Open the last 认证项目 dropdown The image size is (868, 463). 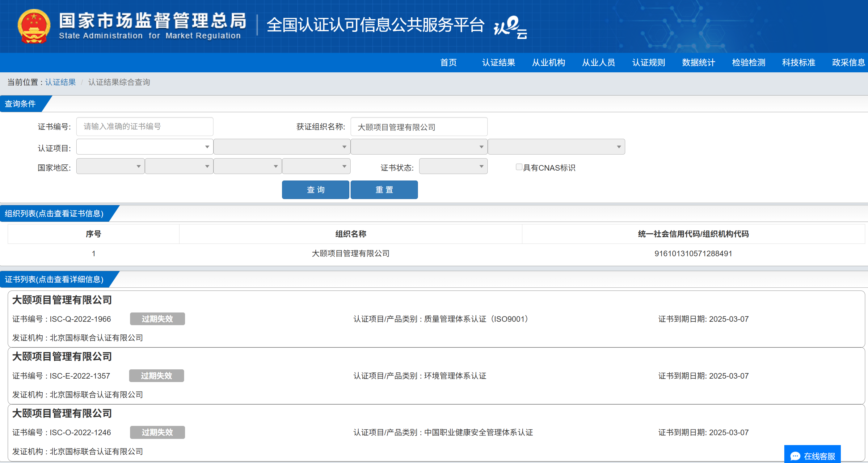pyautogui.click(x=556, y=147)
